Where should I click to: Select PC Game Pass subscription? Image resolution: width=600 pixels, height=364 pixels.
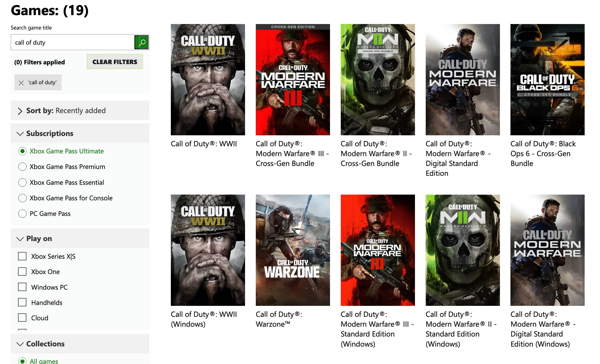22,214
